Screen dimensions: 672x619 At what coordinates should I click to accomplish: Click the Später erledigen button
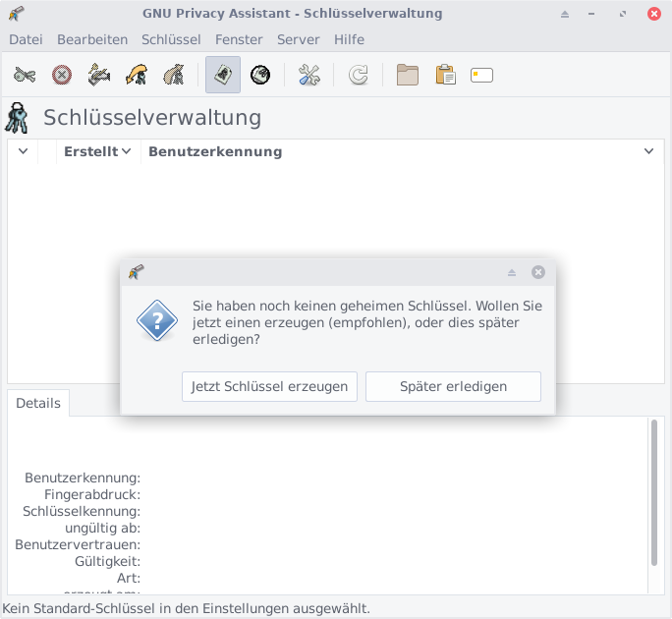[x=453, y=386]
